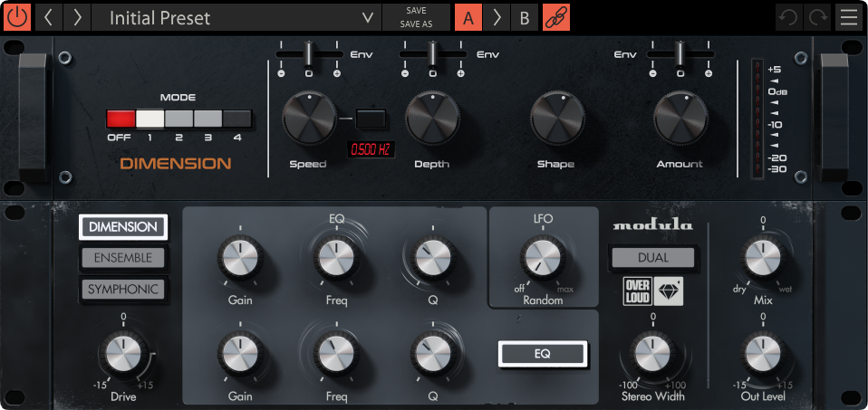Select MODE button 1
Screen dimensions: 868x410
click(x=150, y=119)
